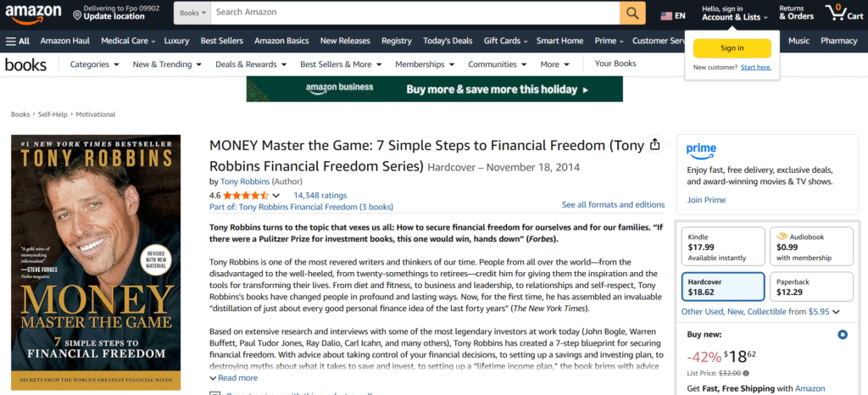
Task: Click the orange search magnifier button
Action: click(x=632, y=13)
